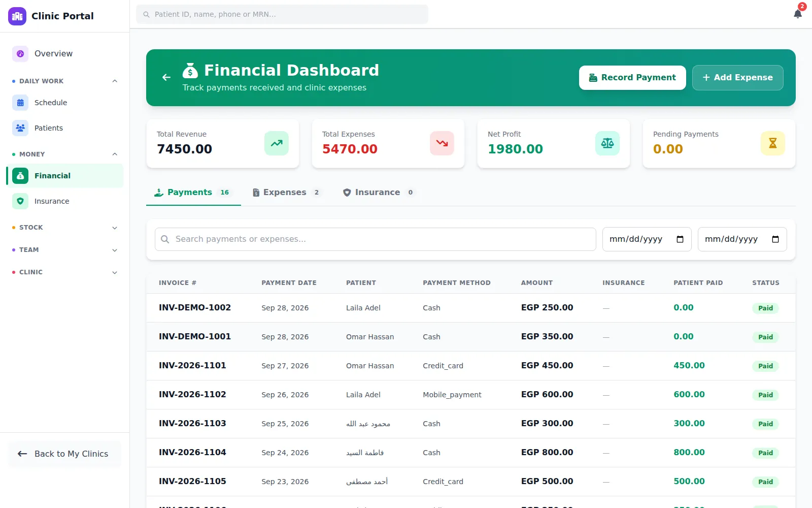The height and width of the screenshot is (508, 812).
Task: Go Back to My Clinics
Action: tap(64, 454)
